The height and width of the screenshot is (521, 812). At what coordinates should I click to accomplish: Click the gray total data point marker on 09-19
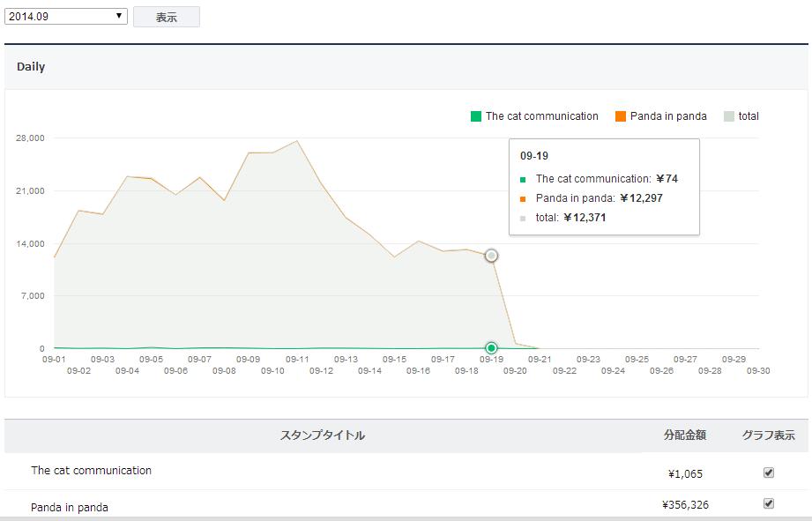491,256
